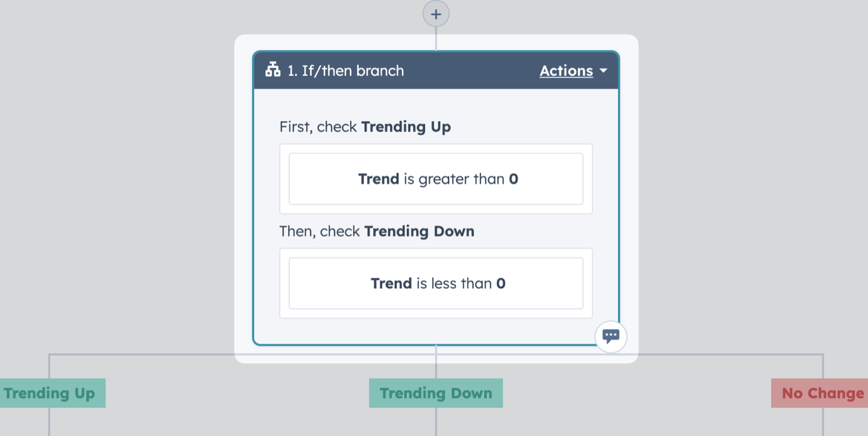868x436 pixels.
Task: Click the 'First, check Trending Up' heading
Action: [x=365, y=127]
